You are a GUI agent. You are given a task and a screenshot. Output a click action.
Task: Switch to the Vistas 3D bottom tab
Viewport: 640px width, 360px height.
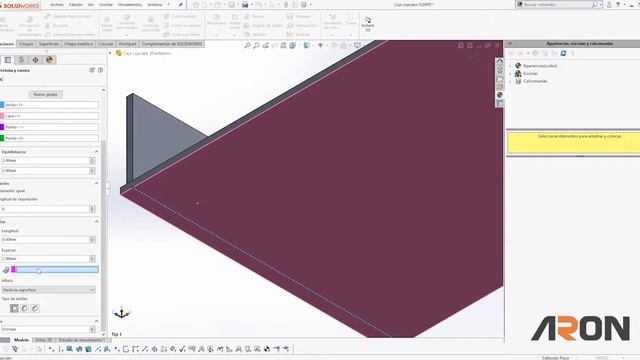(44, 340)
